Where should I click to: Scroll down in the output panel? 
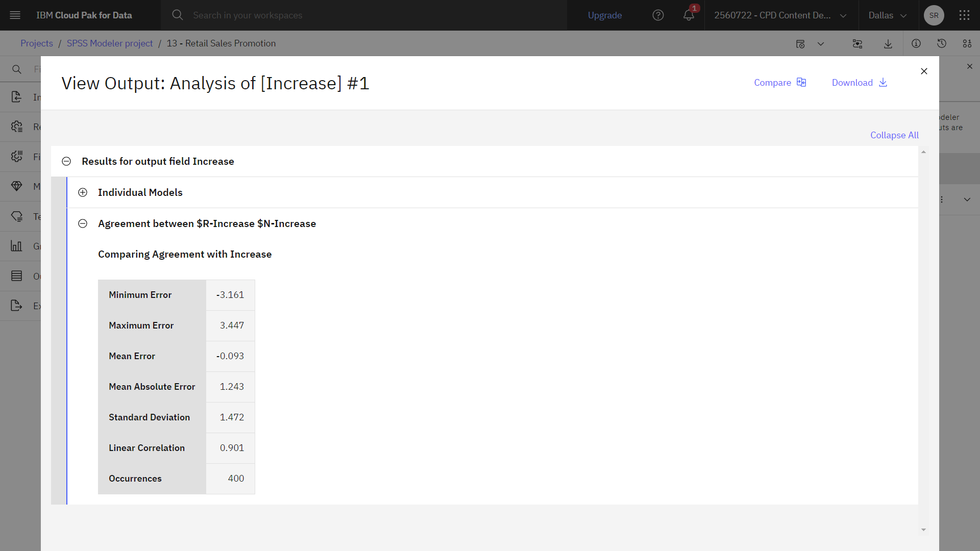[x=923, y=530]
